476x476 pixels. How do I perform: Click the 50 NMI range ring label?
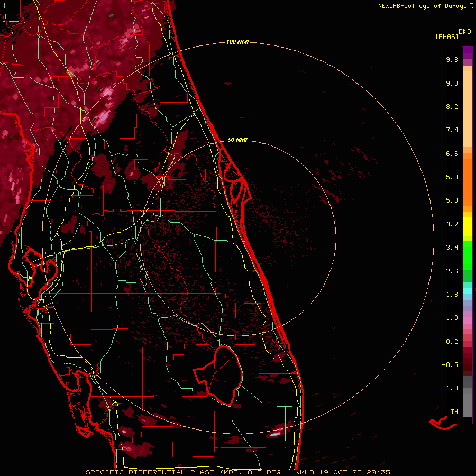click(x=237, y=140)
